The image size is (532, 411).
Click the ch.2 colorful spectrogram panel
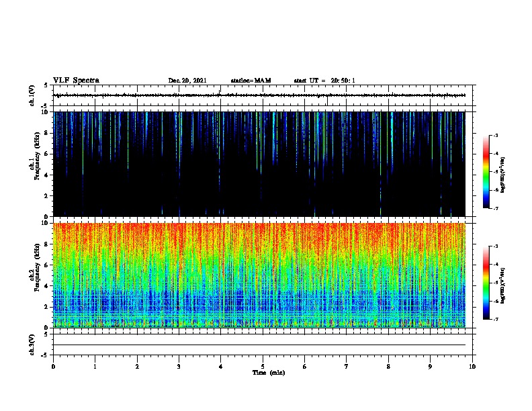click(259, 275)
